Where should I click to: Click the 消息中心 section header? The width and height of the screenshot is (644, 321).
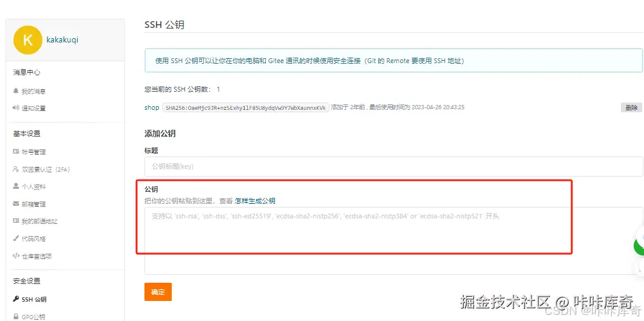27,72
